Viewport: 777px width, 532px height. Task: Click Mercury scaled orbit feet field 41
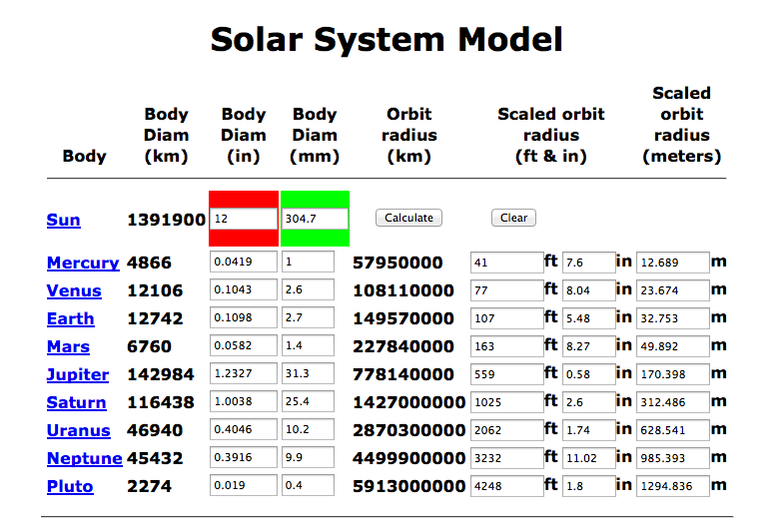507,263
